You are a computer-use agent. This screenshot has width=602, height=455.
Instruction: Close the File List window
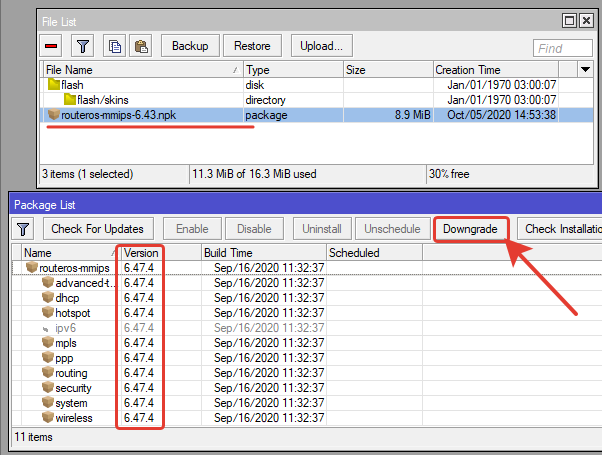(x=586, y=20)
